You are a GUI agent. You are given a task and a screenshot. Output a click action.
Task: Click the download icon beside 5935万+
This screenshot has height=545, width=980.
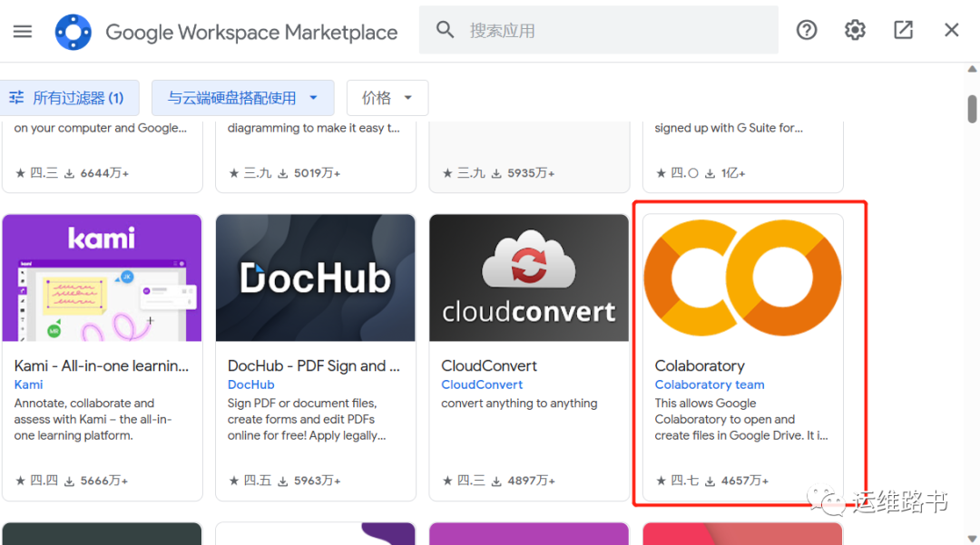[x=496, y=173]
